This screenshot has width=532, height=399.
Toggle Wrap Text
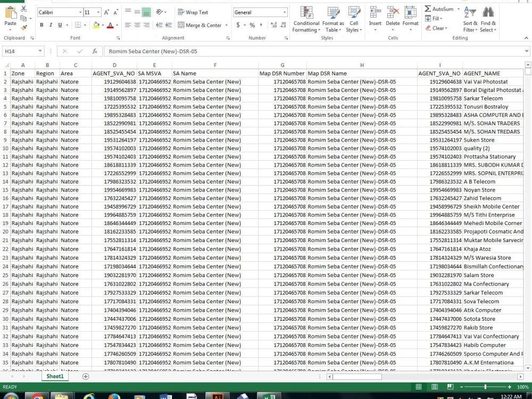click(193, 12)
